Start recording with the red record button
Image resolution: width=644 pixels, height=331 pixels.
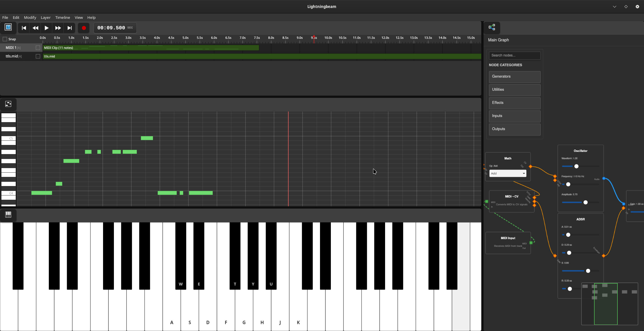click(84, 28)
